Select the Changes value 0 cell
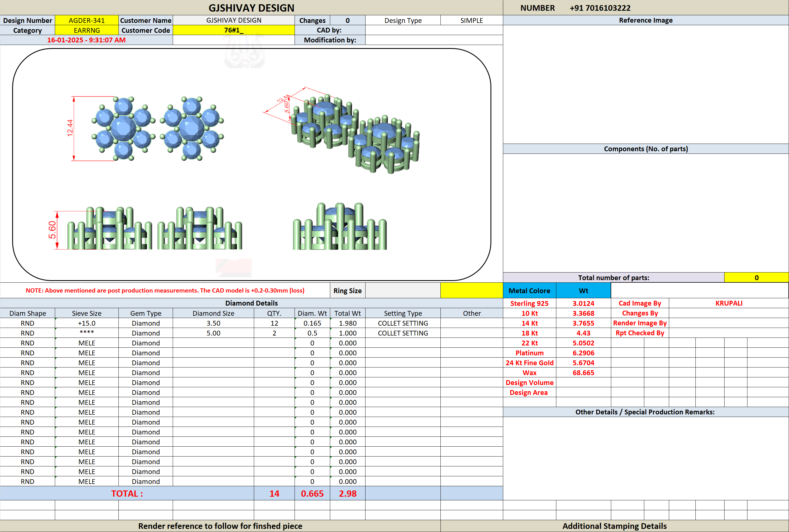 click(x=347, y=20)
